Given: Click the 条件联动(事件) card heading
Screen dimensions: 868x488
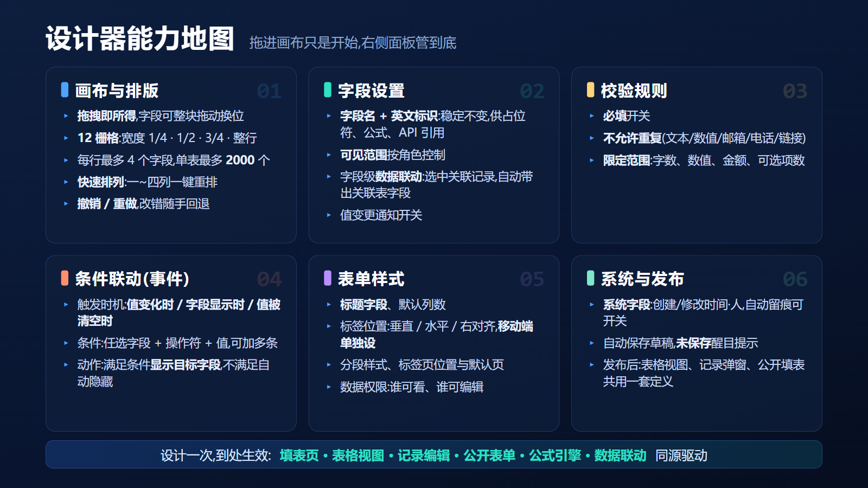Looking at the screenshot, I should coord(132,279).
